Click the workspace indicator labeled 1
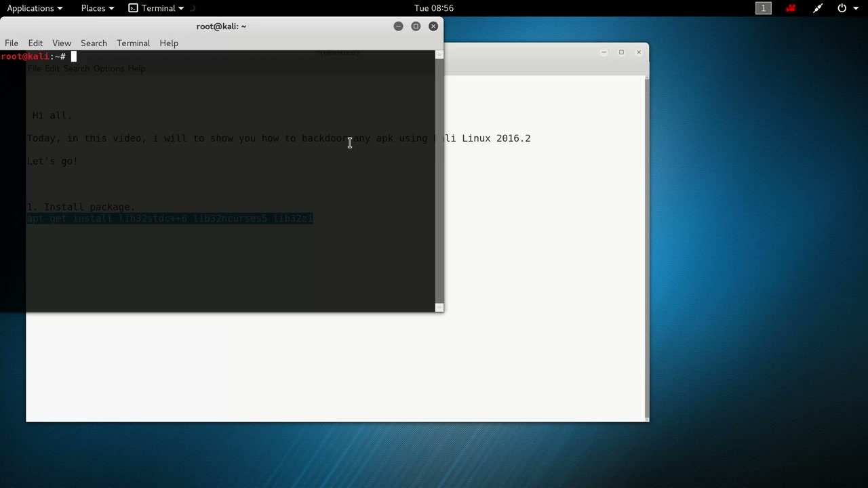Screen dimensions: 868x488 click(x=764, y=8)
